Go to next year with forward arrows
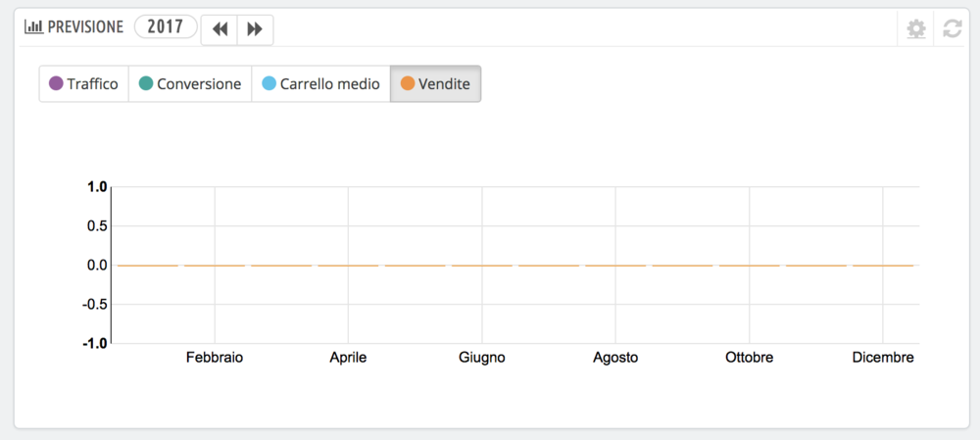 pyautogui.click(x=255, y=29)
